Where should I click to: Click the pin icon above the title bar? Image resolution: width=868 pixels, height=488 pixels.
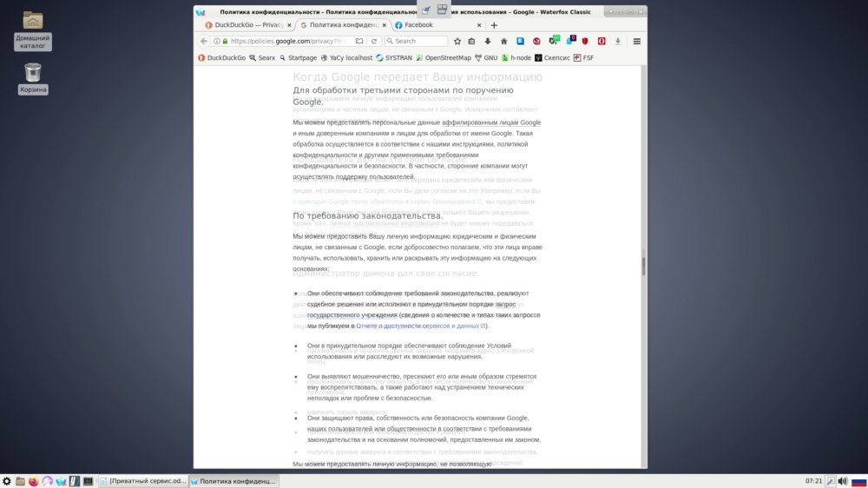[426, 10]
